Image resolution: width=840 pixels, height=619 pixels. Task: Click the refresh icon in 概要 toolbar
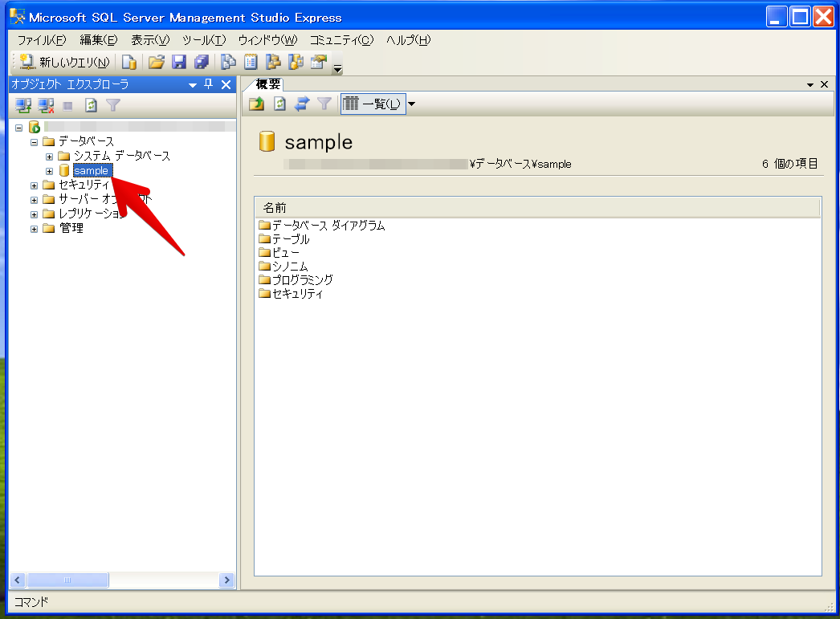pos(279,104)
